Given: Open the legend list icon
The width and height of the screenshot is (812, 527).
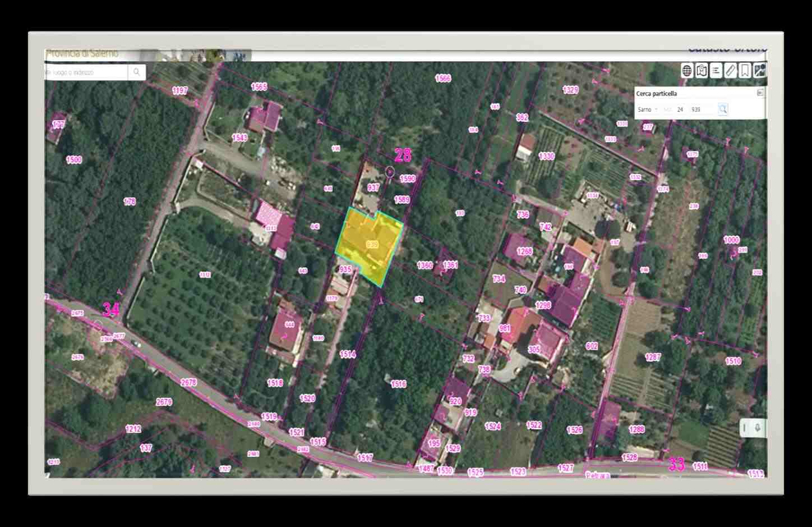Looking at the screenshot, I should (x=716, y=71).
